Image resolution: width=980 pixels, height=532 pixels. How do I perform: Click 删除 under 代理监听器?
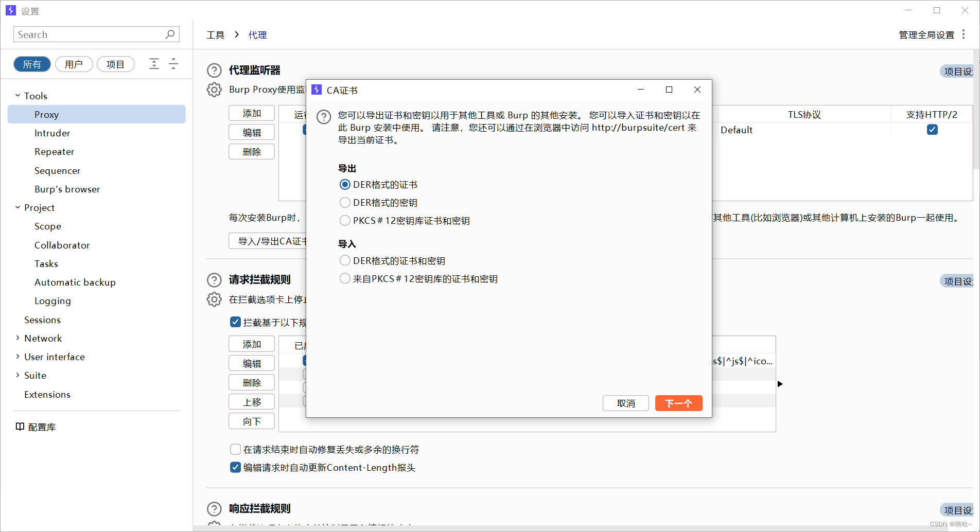coord(252,152)
